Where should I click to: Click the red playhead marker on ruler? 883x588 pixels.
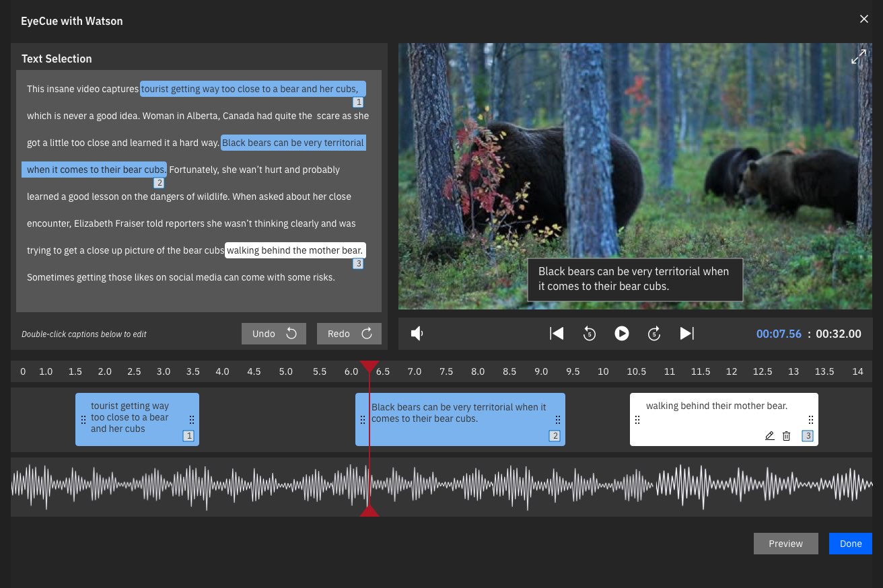(x=369, y=367)
